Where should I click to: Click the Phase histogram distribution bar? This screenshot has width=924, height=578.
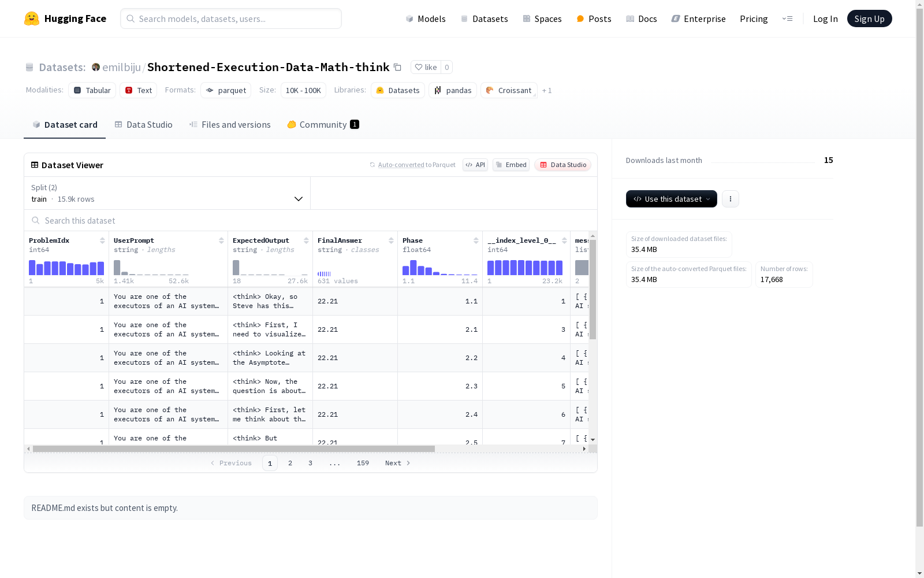(x=440, y=268)
